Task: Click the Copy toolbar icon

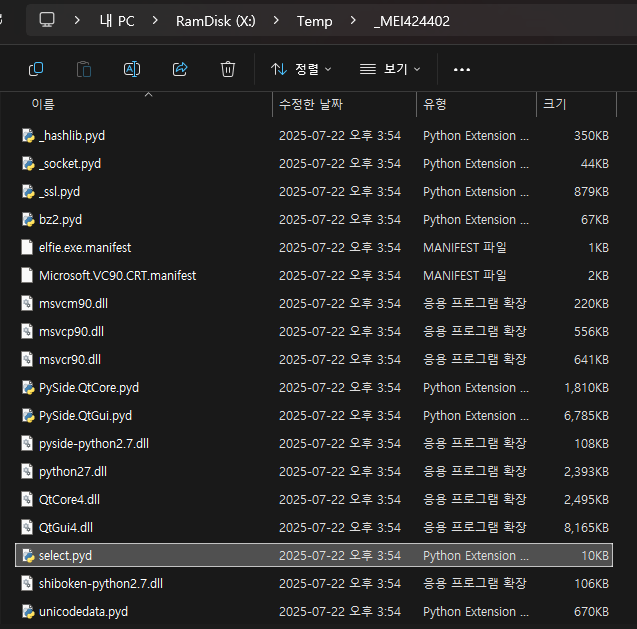Action: pyautogui.click(x=36, y=69)
